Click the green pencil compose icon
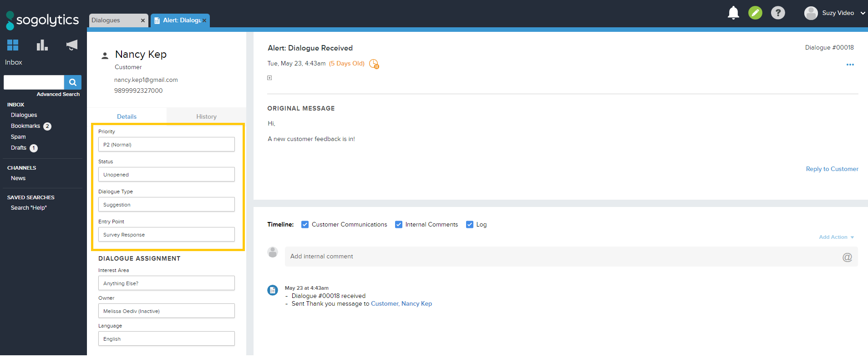The image size is (868, 363). pyautogui.click(x=755, y=13)
